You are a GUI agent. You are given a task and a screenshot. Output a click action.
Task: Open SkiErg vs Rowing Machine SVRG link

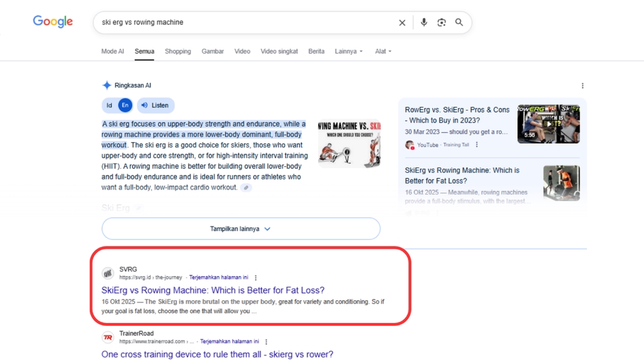213,290
